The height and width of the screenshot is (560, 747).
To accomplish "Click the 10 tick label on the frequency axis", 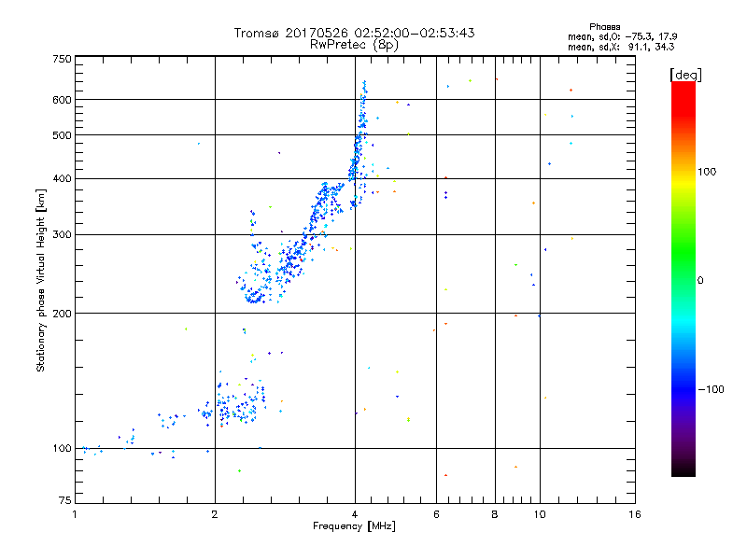I will 540,514.
